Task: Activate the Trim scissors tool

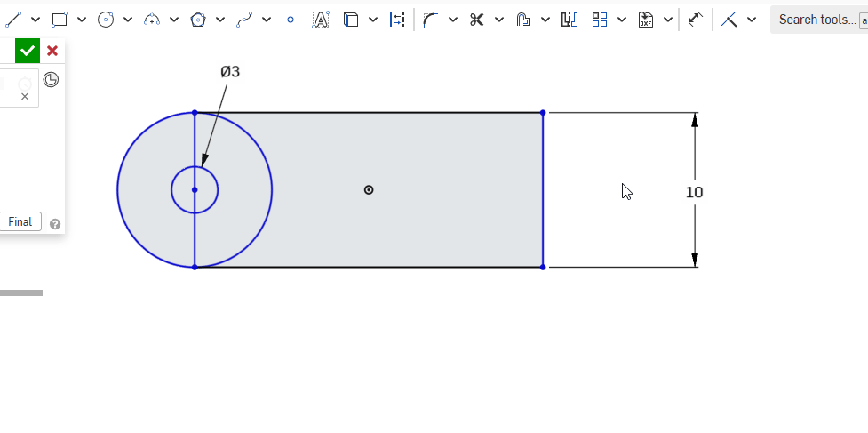Action: [x=477, y=20]
